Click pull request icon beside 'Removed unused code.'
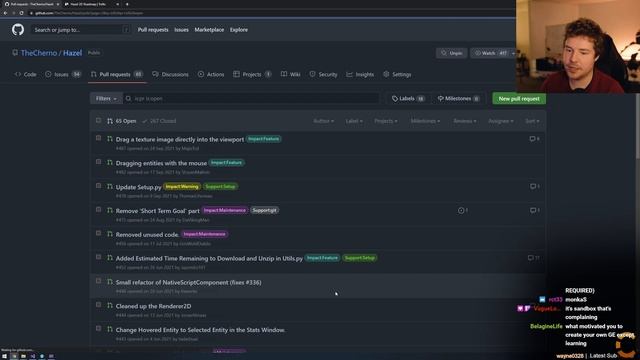The width and height of the screenshot is (640, 360). (x=110, y=234)
